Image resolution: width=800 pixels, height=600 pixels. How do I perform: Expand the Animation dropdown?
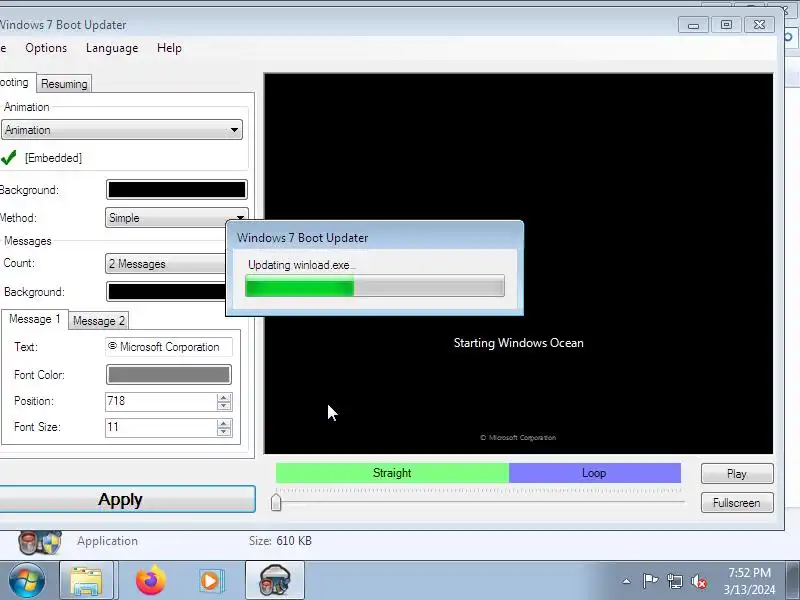[x=121, y=130]
